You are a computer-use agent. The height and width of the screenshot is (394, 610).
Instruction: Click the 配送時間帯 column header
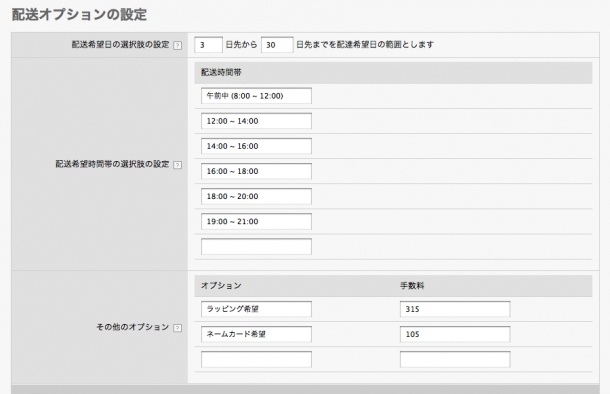(221, 72)
